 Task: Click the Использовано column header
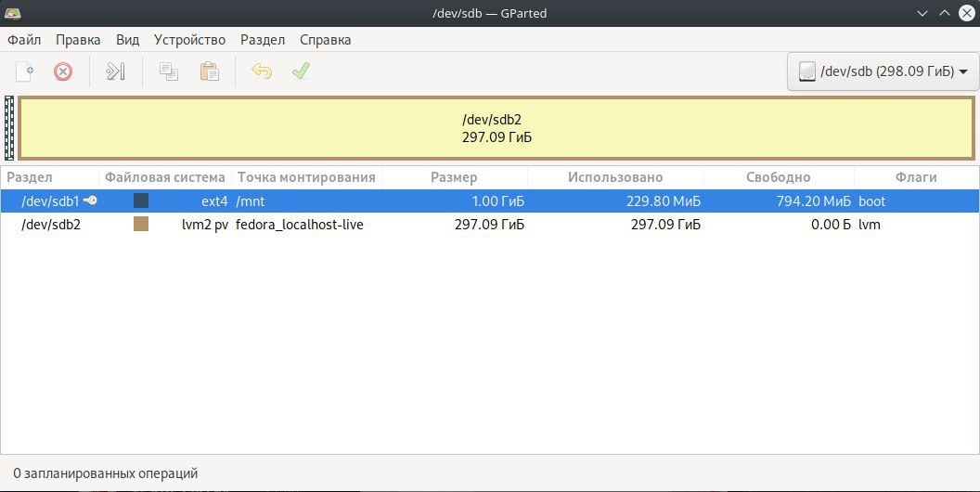[615, 177]
